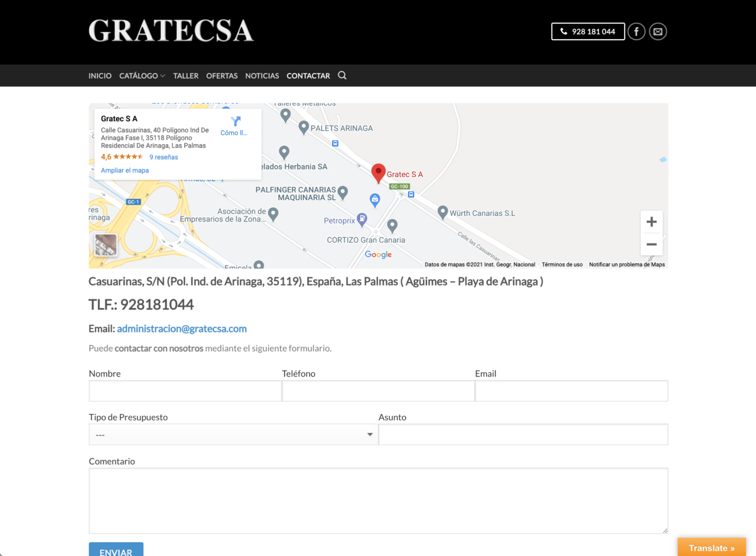The width and height of the screenshot is (756, 556).
Task: Focus the Nombre input field
Action: pos(185,391)
